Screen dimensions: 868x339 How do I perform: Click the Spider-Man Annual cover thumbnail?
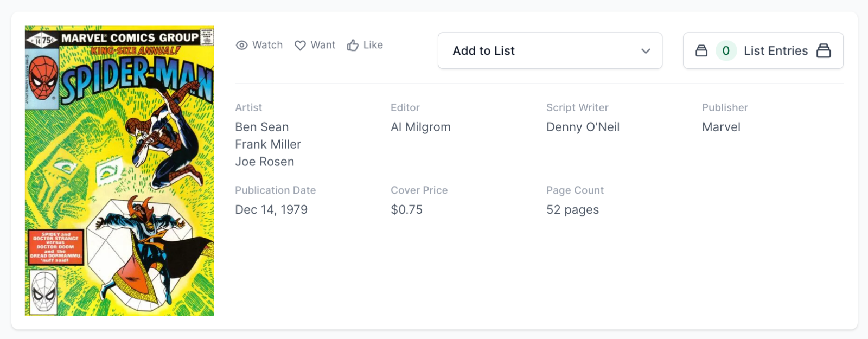click(119, 171)
